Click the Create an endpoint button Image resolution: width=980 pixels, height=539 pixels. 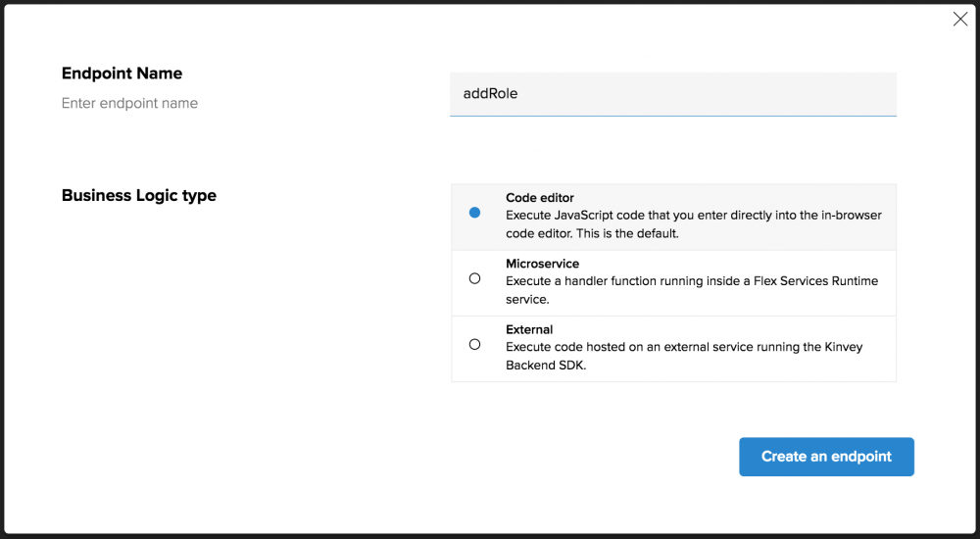(x=826, y=457)
